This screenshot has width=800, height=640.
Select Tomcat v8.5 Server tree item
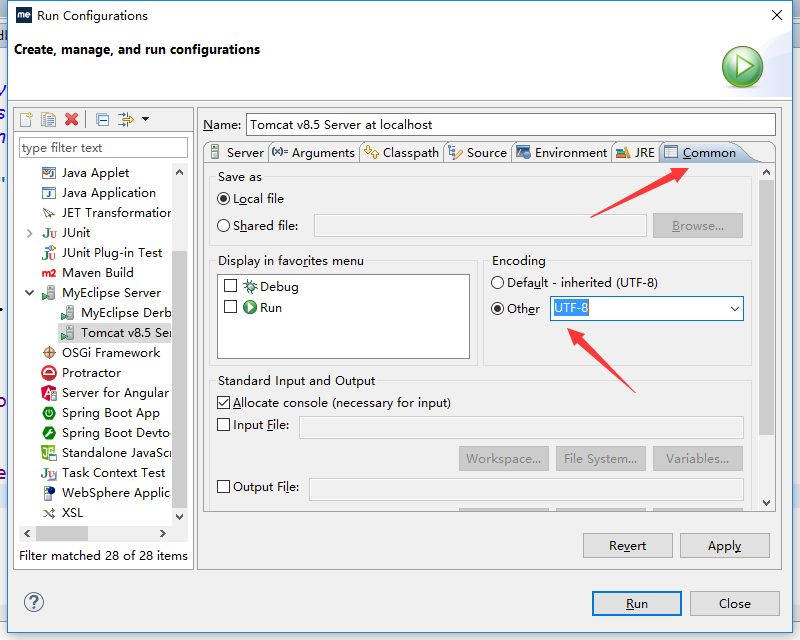115,333
